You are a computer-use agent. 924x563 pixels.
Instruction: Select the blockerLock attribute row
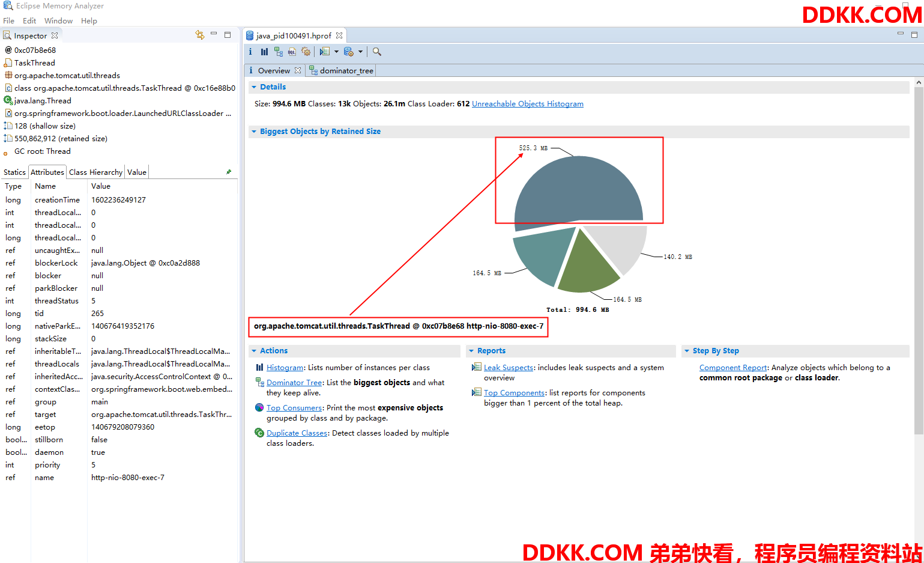pyautogui.click(x=119, y=263)
